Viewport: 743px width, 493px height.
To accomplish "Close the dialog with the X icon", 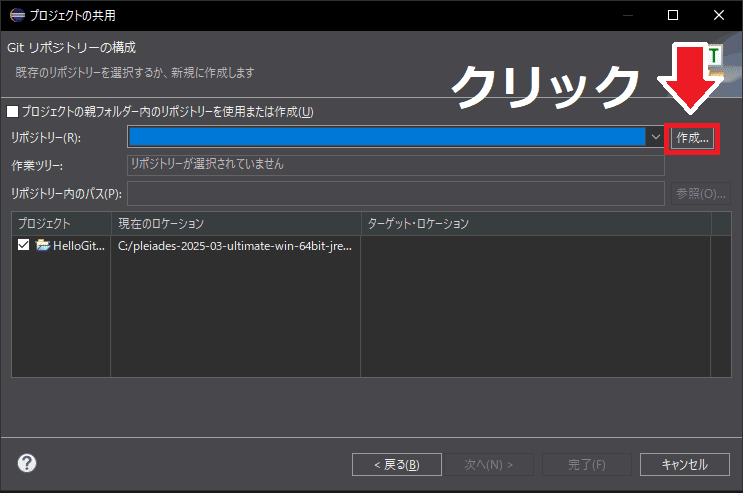I will pos(719,15).
